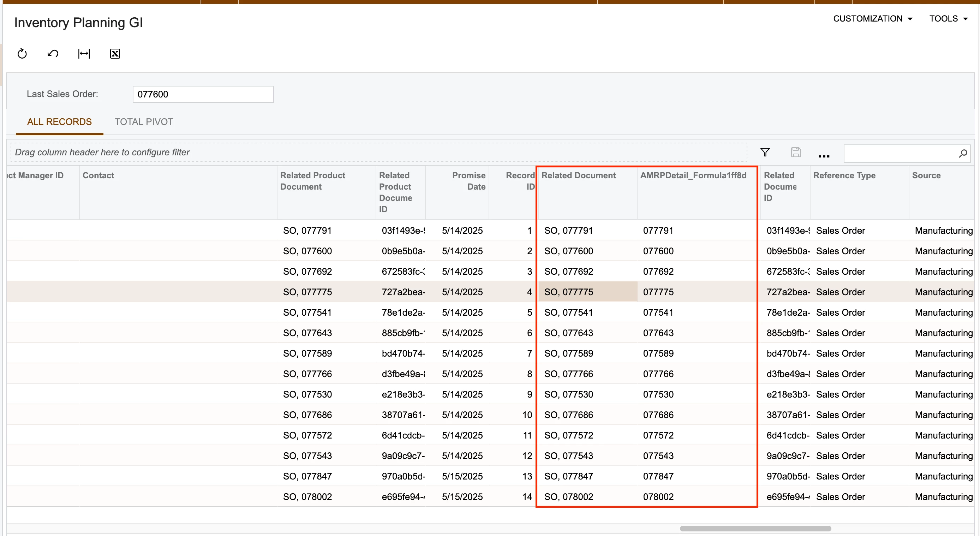This screenshot has height=536, width=980.
Task: Click the AMRPDetail_Formula1ff8d column header
Action: coord(693,175)
